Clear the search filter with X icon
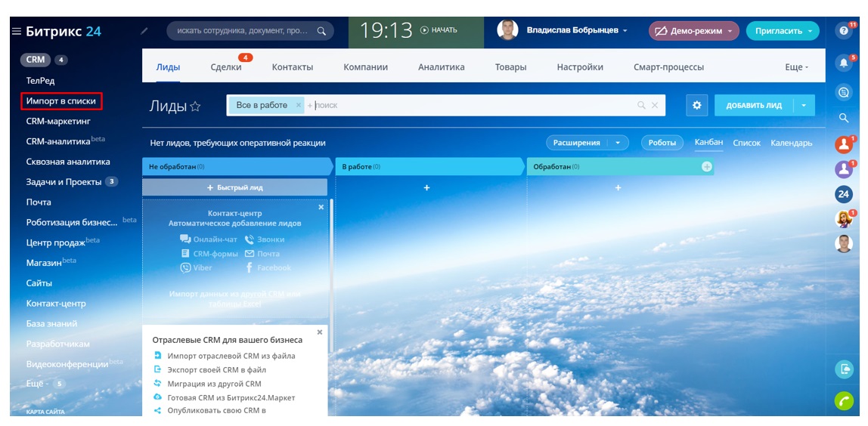This screenshot has width=868, height=426. [655, 105]
